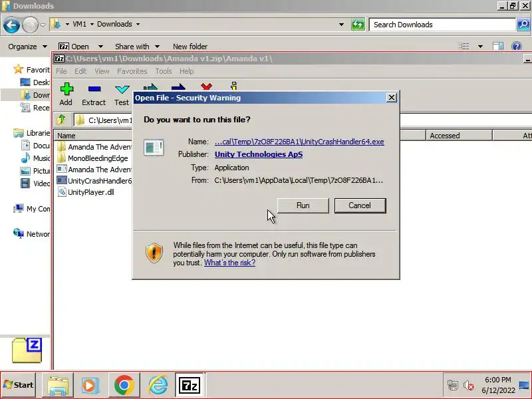Click the Explorer Forward navigation button
Viewport: 532px width, 399px height.
[x=30, y=25]
